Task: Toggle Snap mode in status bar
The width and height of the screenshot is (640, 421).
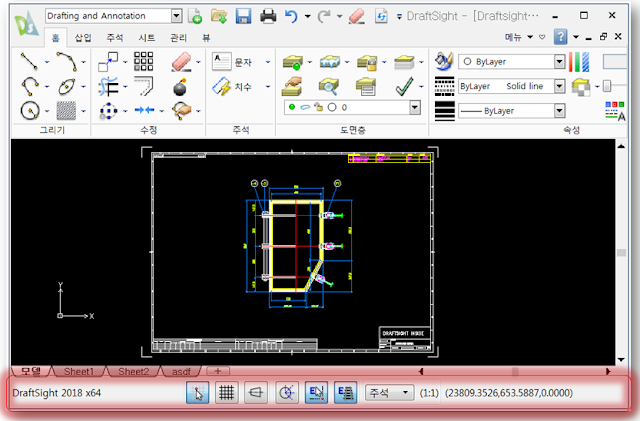Action: coord(198,393)
